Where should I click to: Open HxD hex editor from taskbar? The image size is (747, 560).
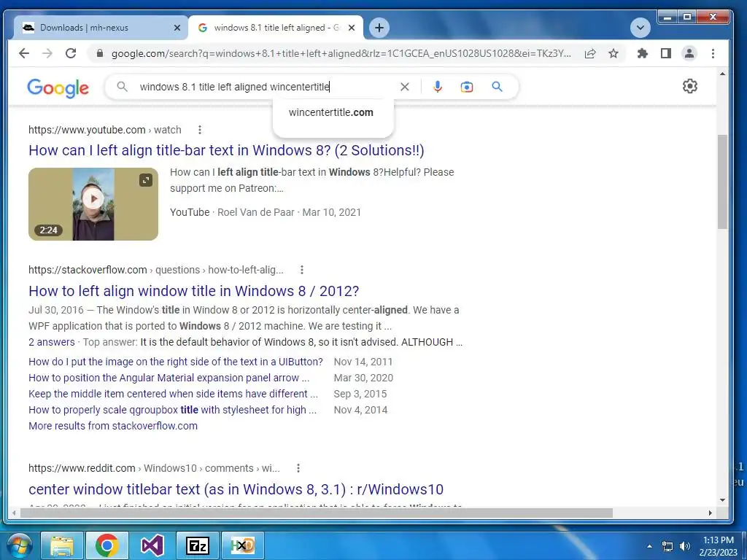tap(242, 545)
